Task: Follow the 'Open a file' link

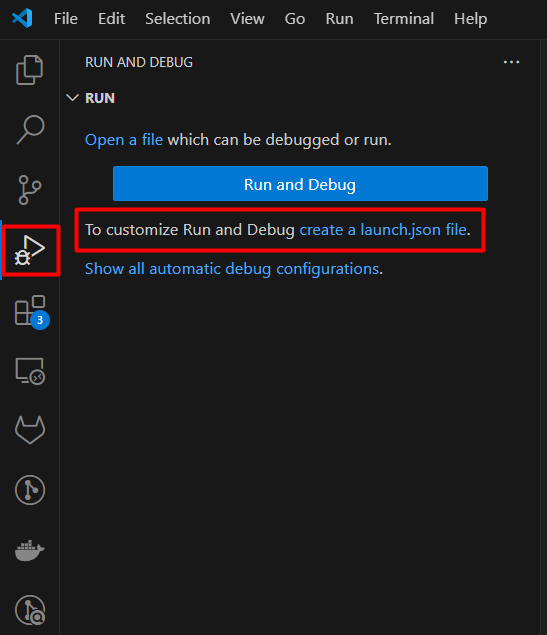Action: [x=124, y=140]
